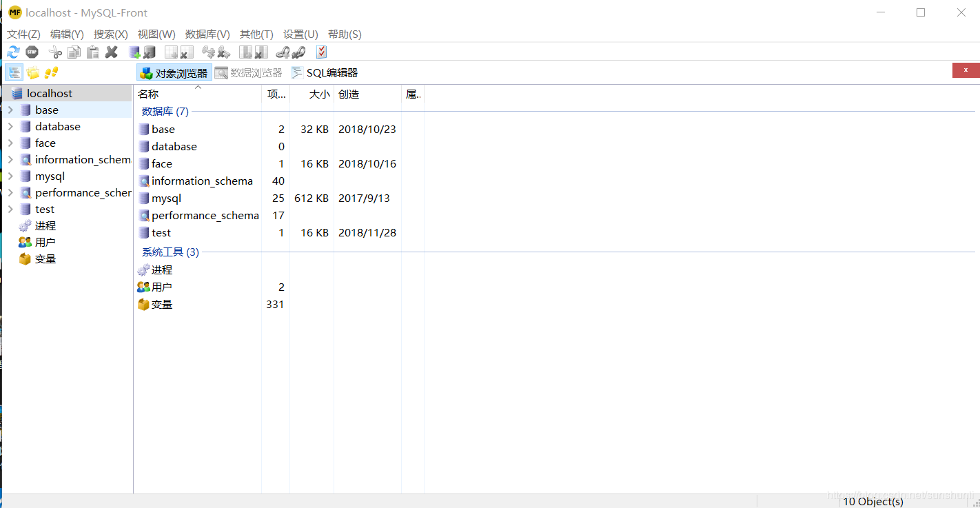
Task: Sort by 创造 column header
Action: click(367, 94)
